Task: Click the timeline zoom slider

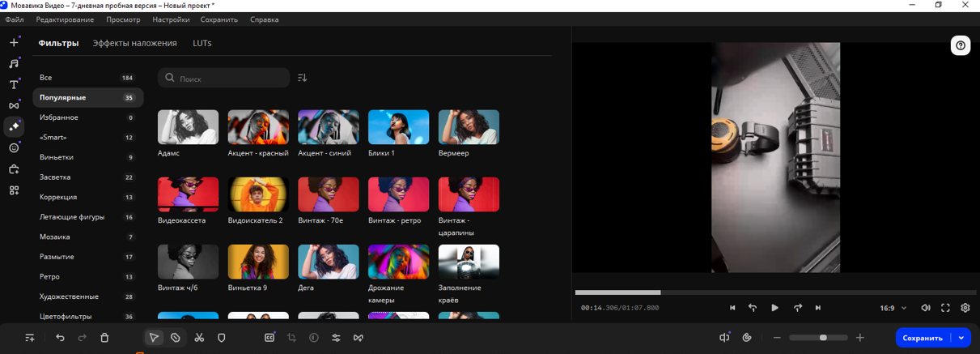Action: coord(819,338)
